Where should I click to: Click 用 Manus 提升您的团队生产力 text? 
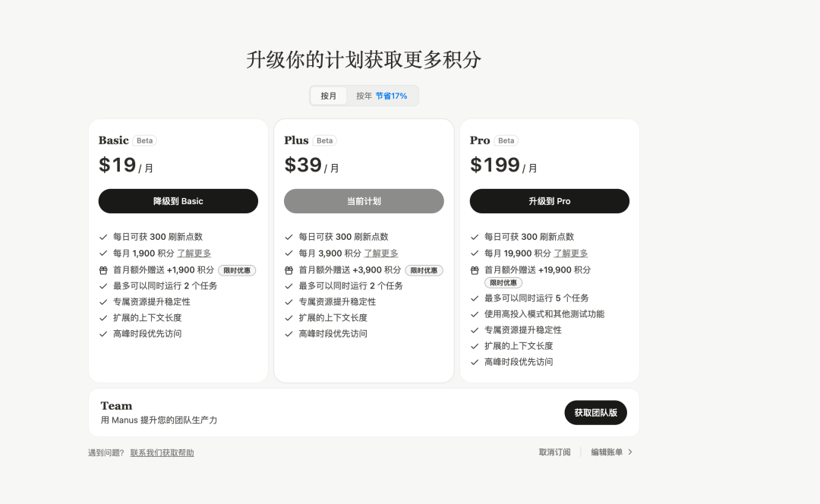159,420
